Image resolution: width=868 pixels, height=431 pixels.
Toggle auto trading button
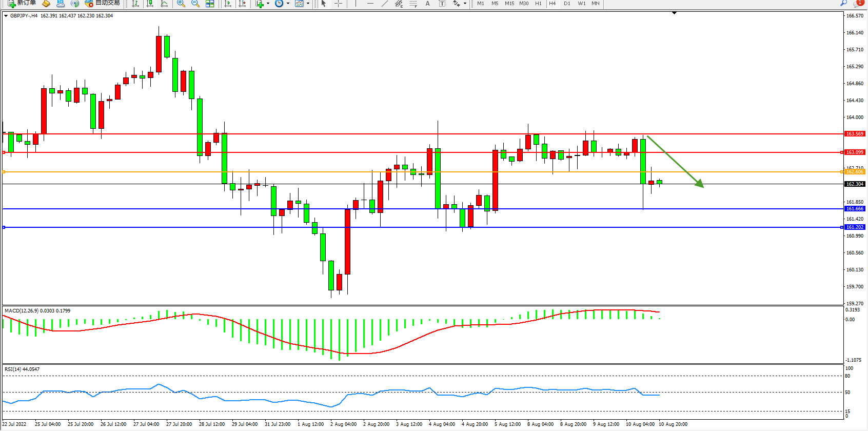[103, 3]
